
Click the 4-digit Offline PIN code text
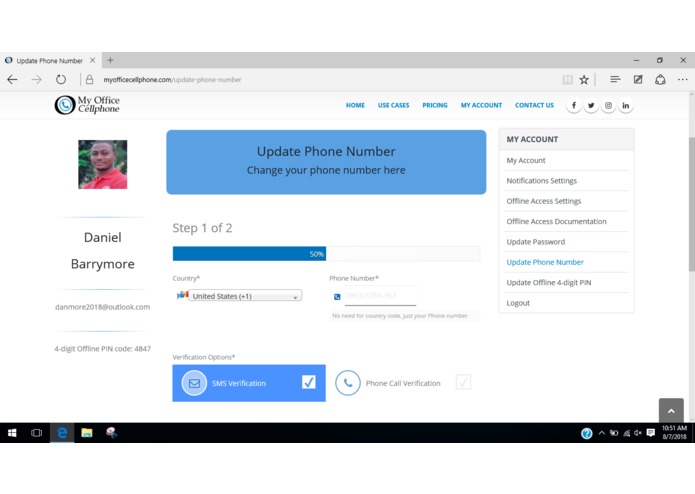pos(102,349)
